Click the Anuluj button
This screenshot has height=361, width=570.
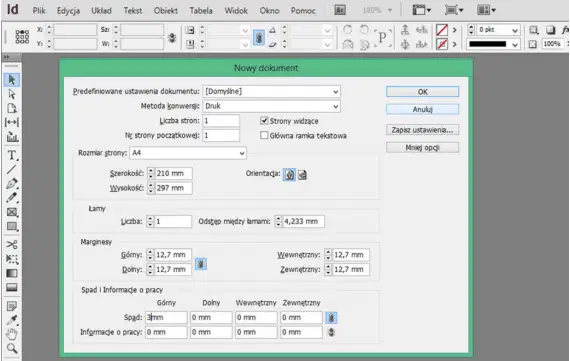coord(422,109)
